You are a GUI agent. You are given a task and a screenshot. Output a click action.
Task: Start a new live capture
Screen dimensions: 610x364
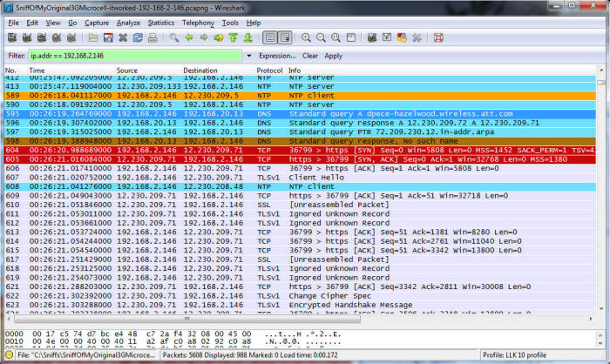[x=42, y=37]
